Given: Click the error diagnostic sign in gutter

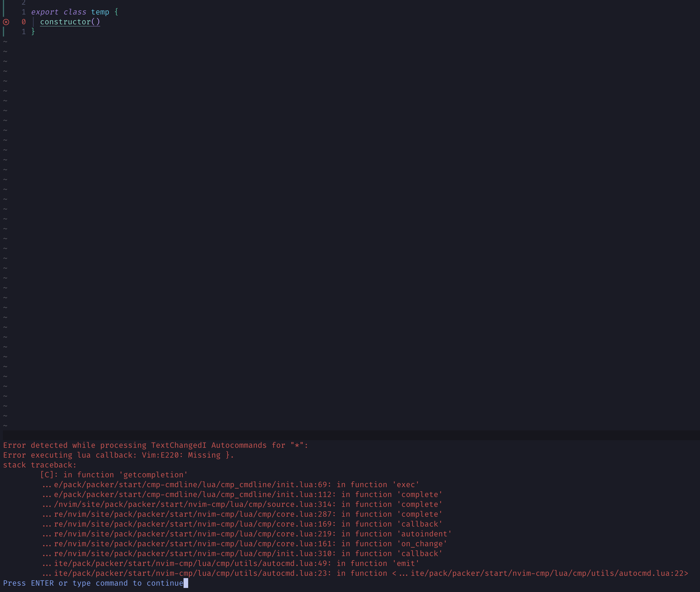Looking at the screenshot, I should (x=6, y=22).
